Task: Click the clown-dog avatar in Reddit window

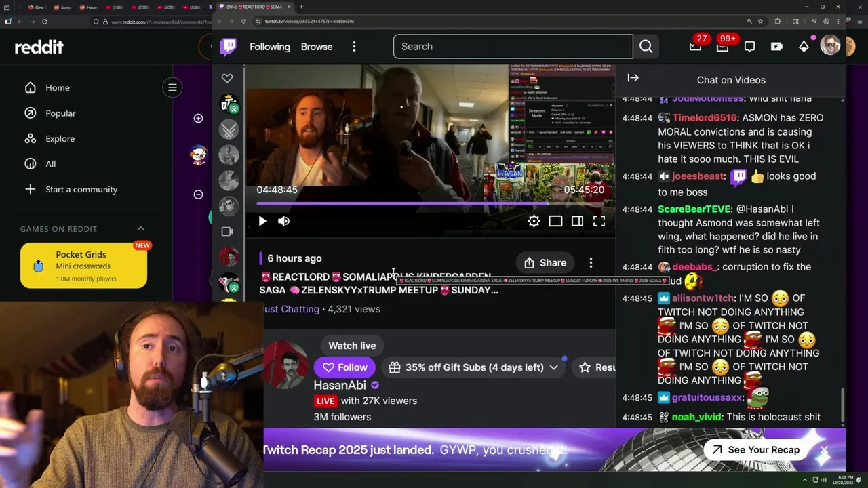Action: (198, 155)
